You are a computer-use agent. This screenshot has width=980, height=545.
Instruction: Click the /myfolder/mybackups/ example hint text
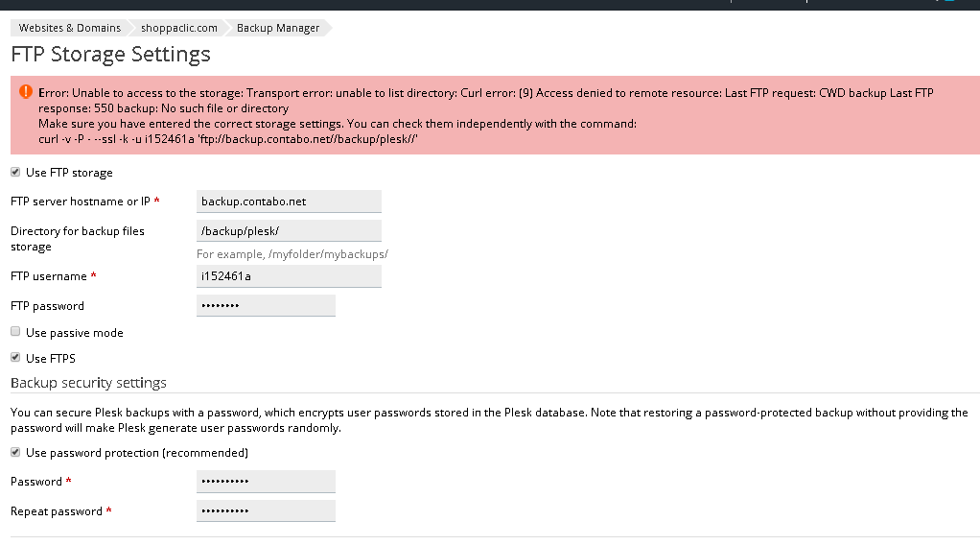coord(292,254)
